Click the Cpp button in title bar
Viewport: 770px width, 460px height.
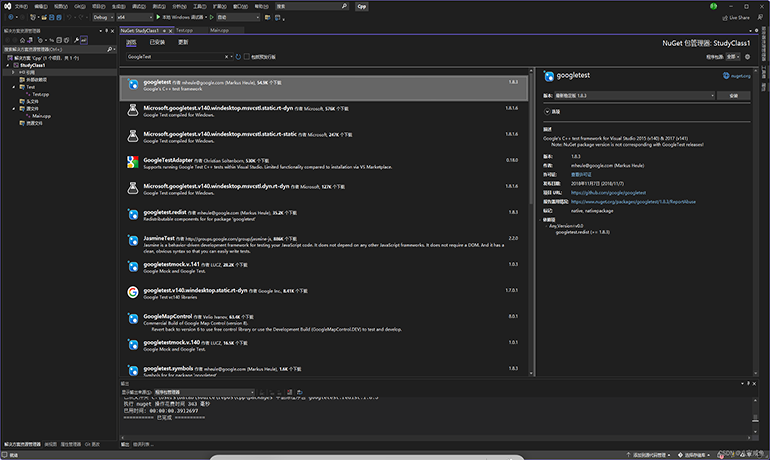(x=362, y=6)
